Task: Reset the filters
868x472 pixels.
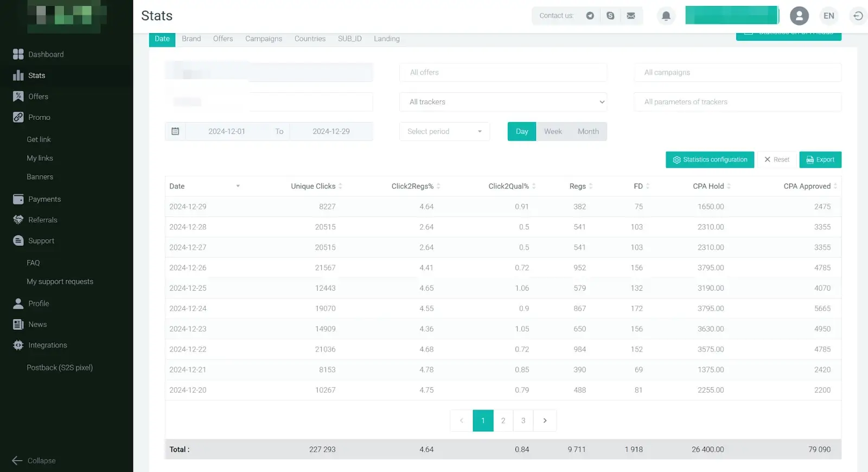Action: coord(777,160)
